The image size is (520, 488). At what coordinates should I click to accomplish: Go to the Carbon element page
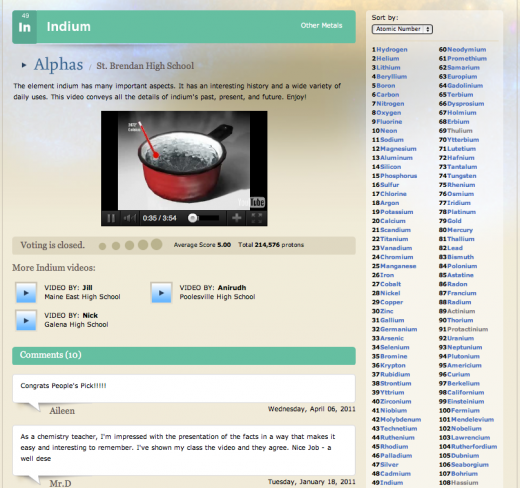[x=388, y=94]
